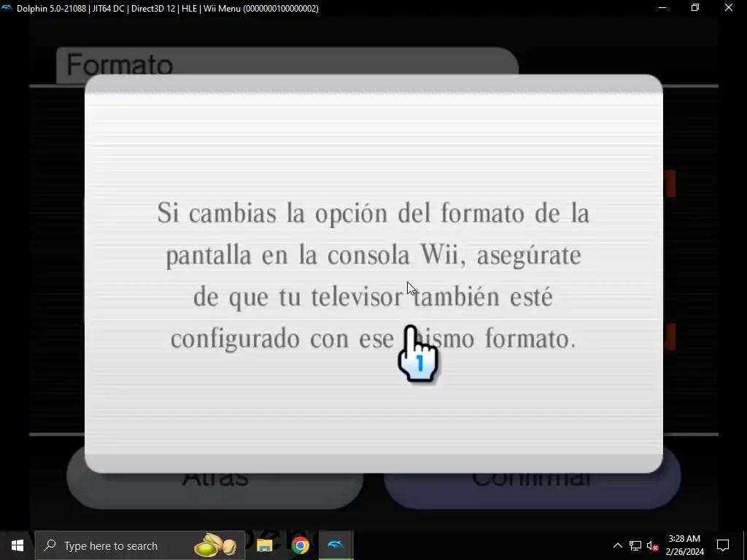Minimize the Dolphin window
Image resolution: width=747 pixels, height=560 pixels.
pos(662,7)
